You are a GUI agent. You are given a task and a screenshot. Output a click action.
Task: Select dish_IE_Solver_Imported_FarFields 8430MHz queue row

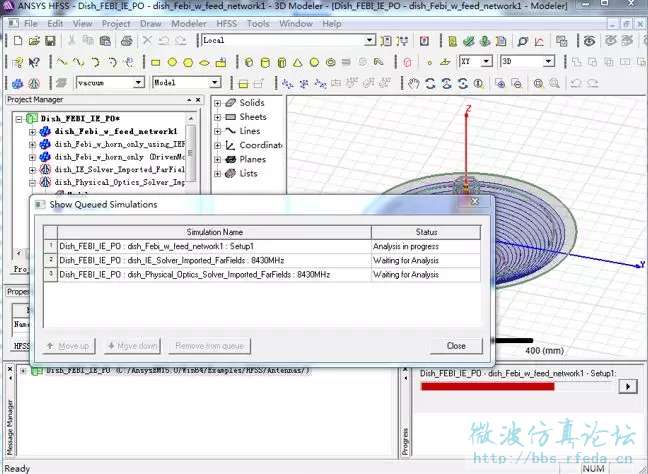pos(262,260)
